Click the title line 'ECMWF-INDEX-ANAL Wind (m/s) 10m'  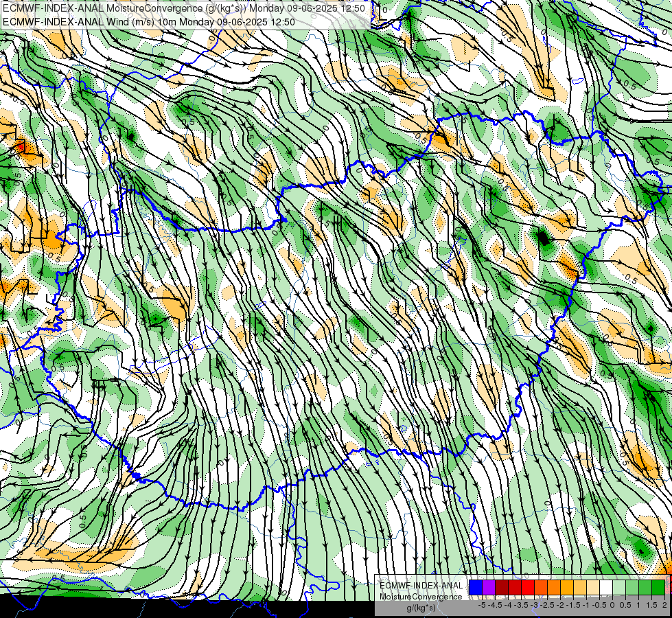pyautogui.click(x=89, y=22)
